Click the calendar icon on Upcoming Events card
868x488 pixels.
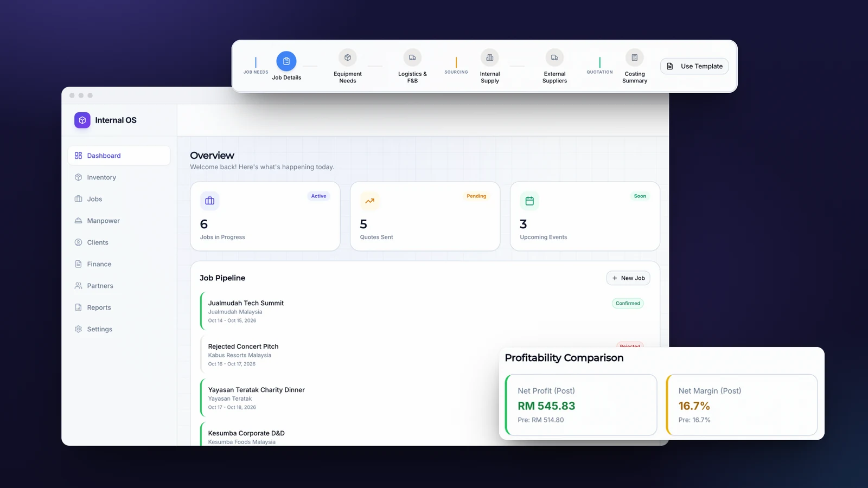click(x=529, y=201)
